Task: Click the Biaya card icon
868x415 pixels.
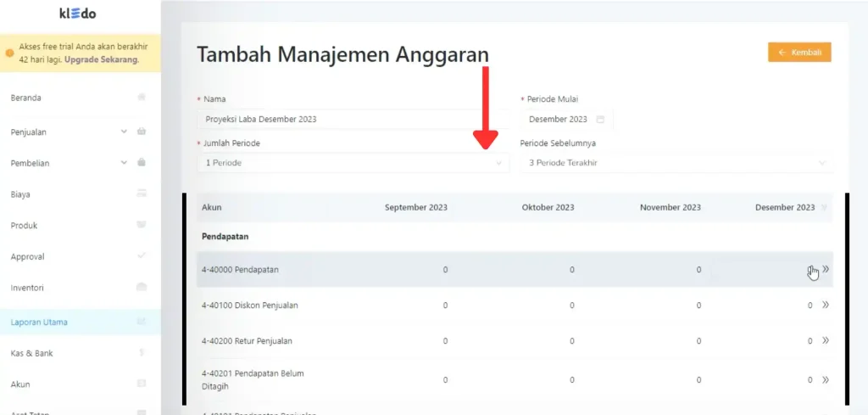Action: tap(142, 194)
